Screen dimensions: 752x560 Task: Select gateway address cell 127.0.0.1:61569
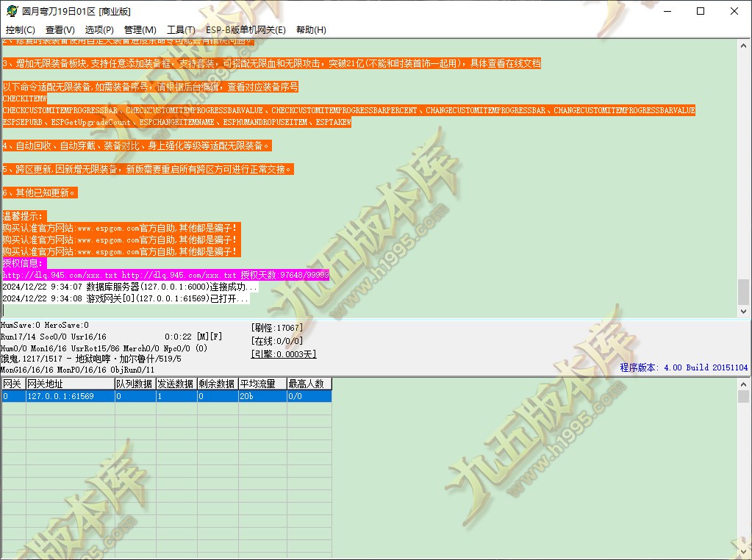(70, 396)
